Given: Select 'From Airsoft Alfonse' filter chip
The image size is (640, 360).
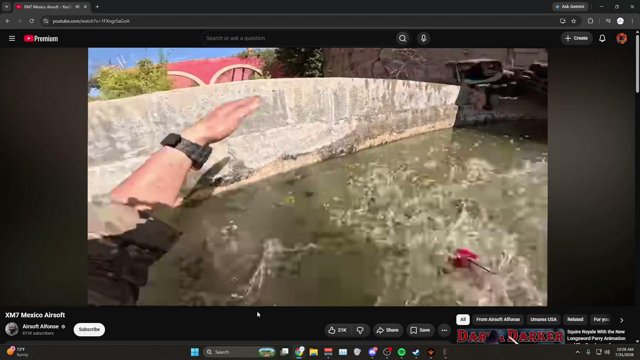Looking at the screenshot, I should 498,320.
